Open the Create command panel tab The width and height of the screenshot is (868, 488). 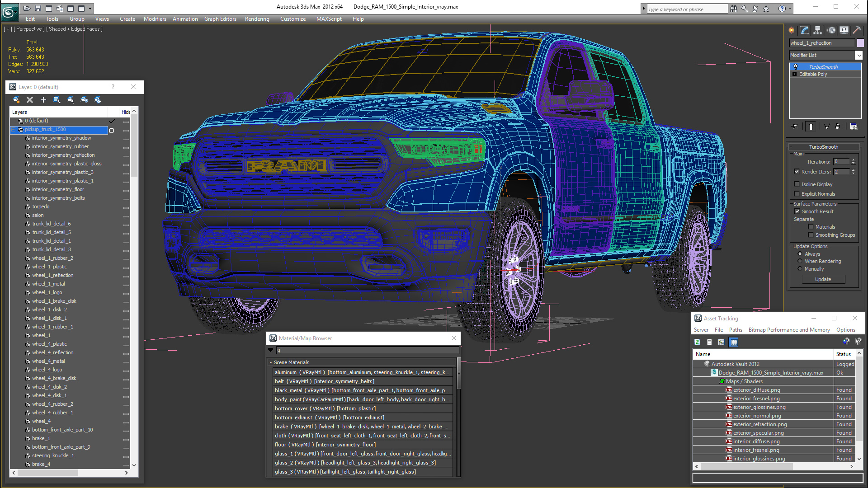792,30
